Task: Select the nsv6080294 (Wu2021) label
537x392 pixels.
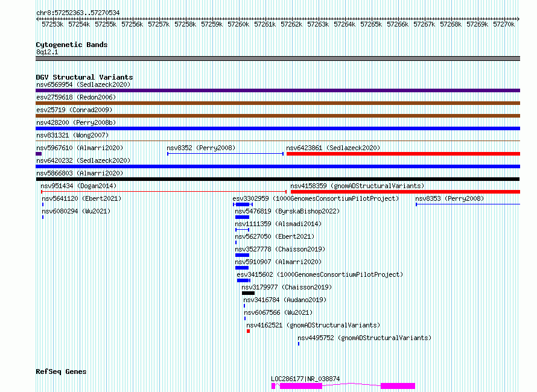Action: pyautogui.click(x=76, y=211)
